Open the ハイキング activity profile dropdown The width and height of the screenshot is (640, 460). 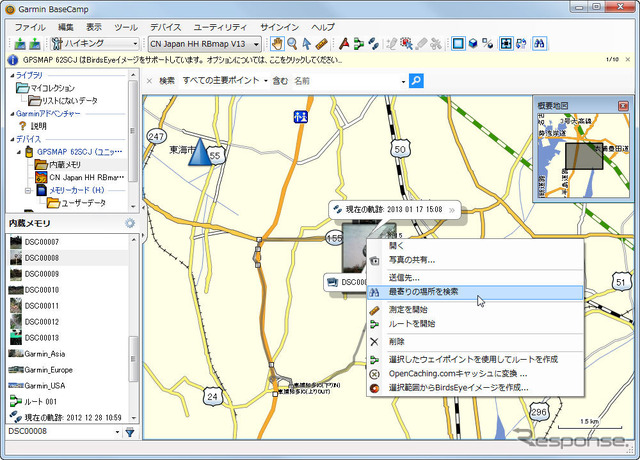95,43
